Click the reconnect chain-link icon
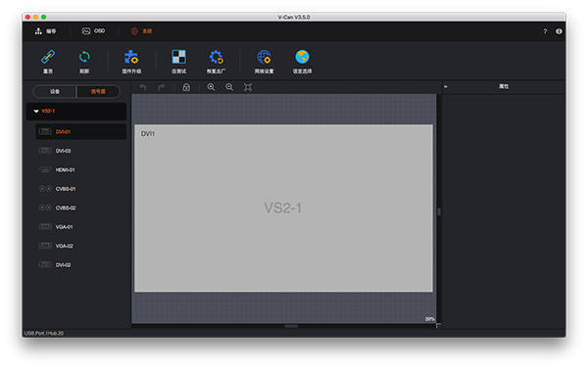This screenshot has width=588, height=369. click(x=48, y=58)
